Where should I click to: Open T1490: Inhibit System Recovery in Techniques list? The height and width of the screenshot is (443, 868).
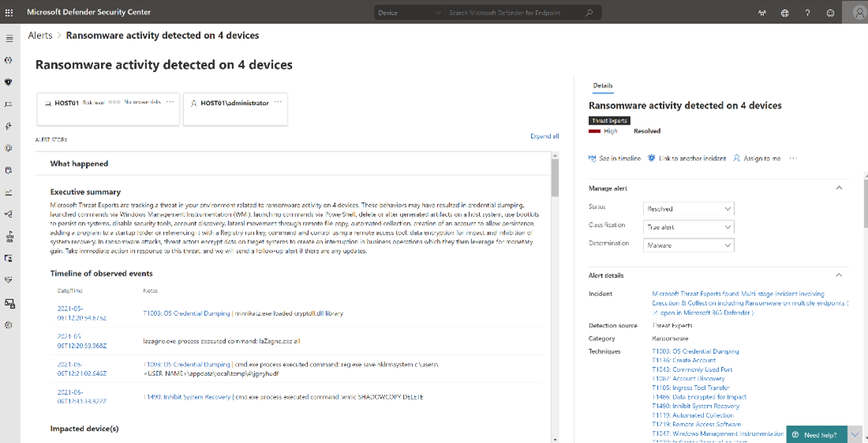point(696,406)
